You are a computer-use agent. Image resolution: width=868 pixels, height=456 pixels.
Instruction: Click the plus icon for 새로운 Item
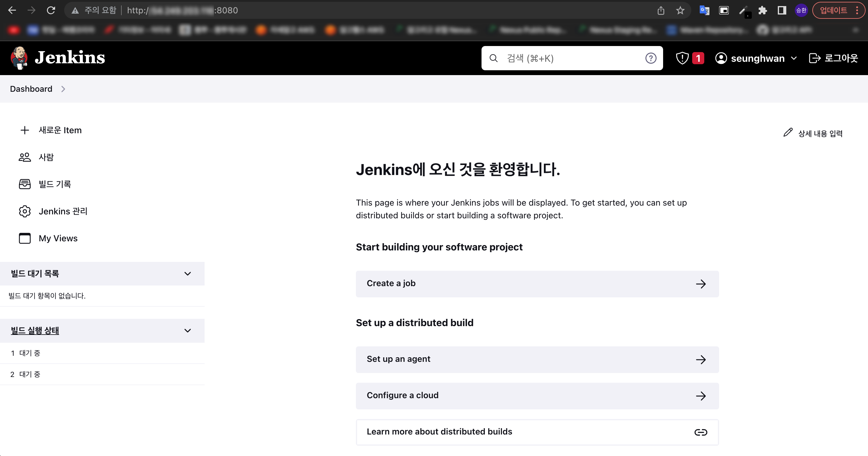pyautogui.click(x=25, y=130)
